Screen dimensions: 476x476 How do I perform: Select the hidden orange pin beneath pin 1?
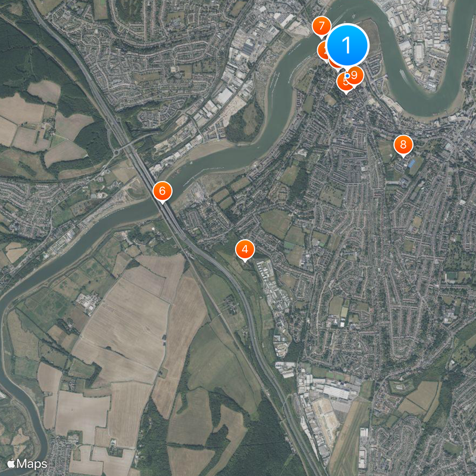coord(334,64)
